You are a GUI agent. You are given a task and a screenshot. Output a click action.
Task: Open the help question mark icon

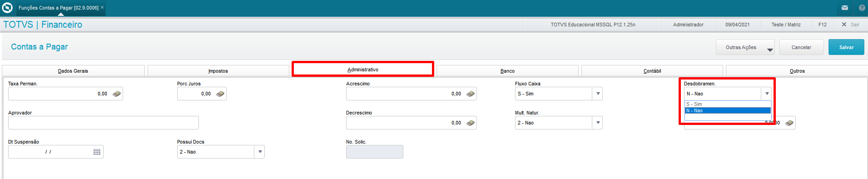point(862,8)
